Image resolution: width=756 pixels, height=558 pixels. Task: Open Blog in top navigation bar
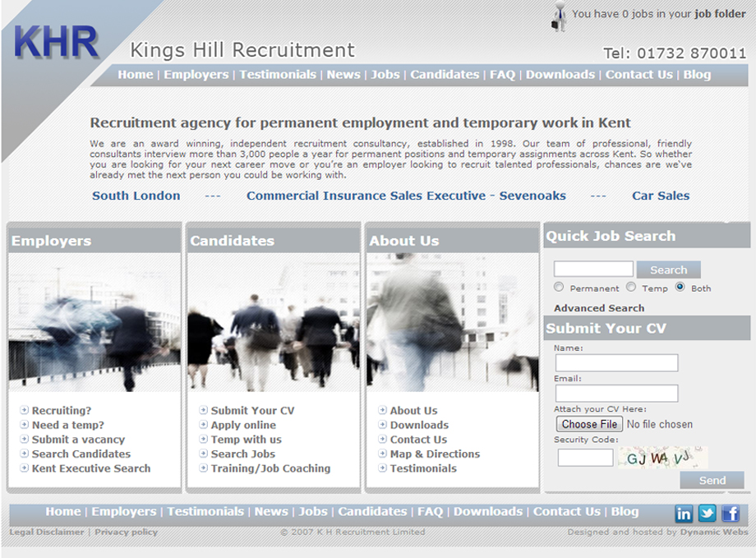(x=697, y=75)
